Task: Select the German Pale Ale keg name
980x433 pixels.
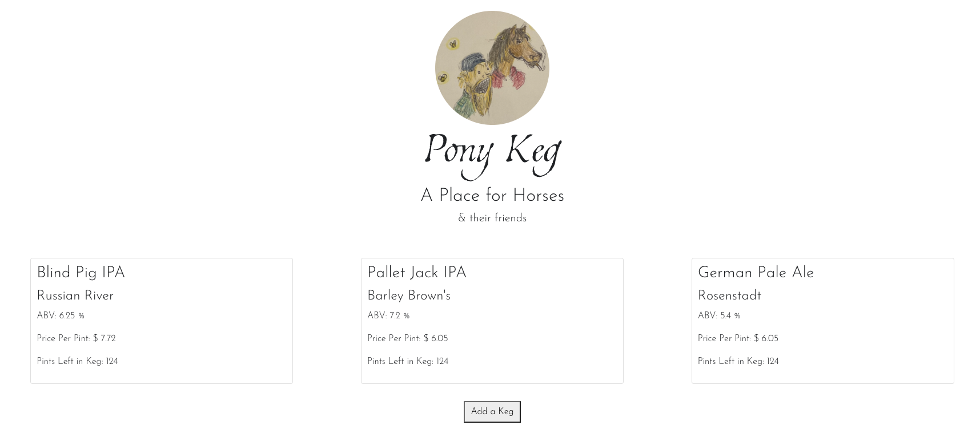Action: (756, 273)
